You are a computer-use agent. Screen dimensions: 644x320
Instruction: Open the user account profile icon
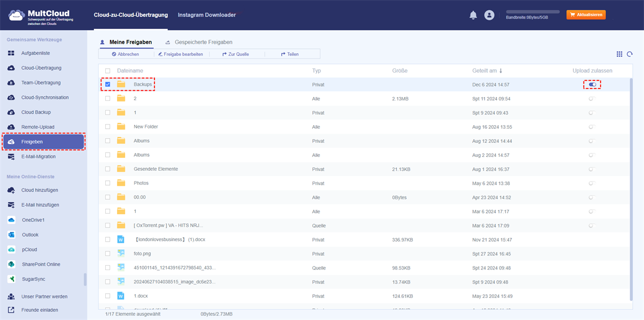coord(489,15)
